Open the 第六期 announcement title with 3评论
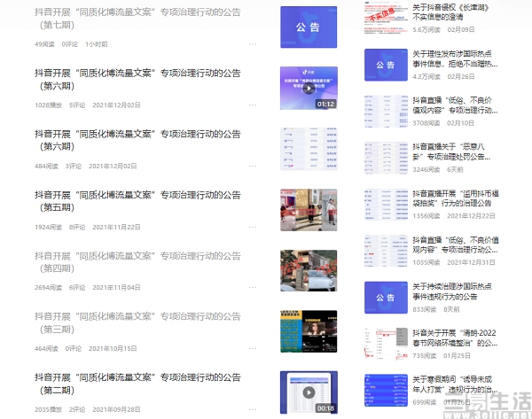This screenshot has width=532, height=419. 137,140
